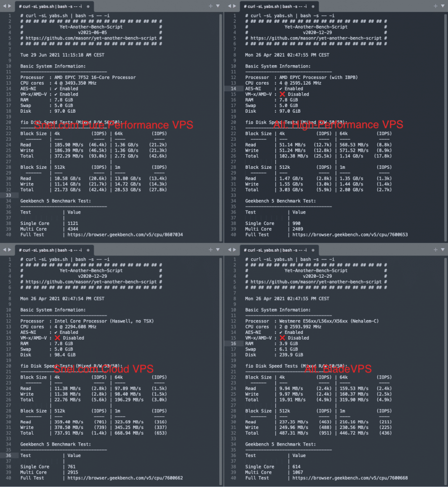Click the 4k total '372.29 MB/s' value
The image size is (448, 487).
[x=69, y=156]
